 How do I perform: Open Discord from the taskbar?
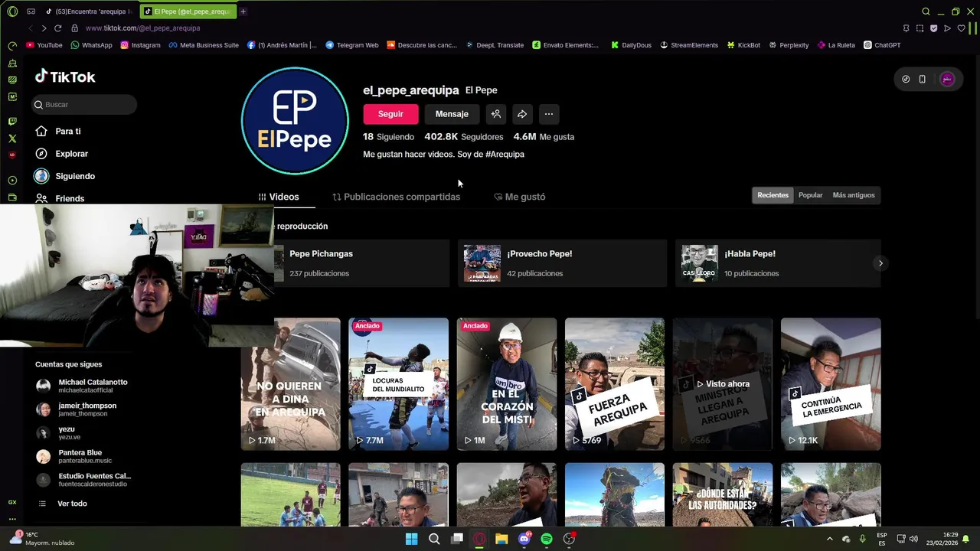click(x=524, y=539)
